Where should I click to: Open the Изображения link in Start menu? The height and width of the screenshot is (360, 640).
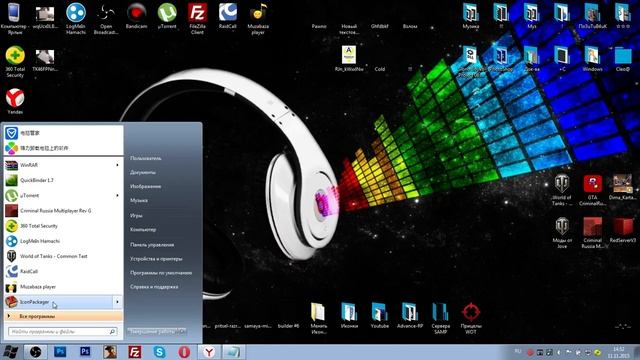(145, 186)
